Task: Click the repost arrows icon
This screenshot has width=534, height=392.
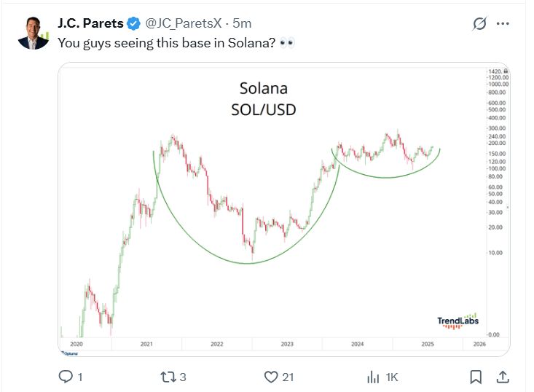Action: (x=167, y=377)
